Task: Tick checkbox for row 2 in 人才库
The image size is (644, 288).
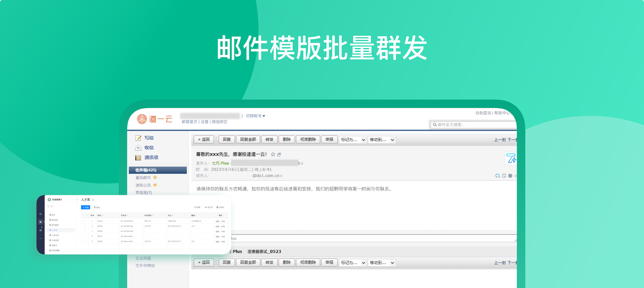Action: (85, 226)
